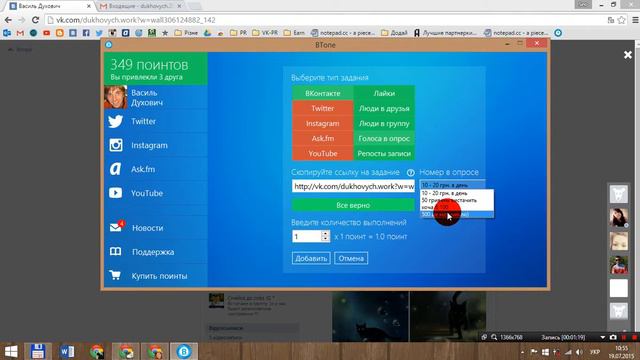640x360 pixels.
Task: Click the green Все верно button
Action: click(353, 205)
